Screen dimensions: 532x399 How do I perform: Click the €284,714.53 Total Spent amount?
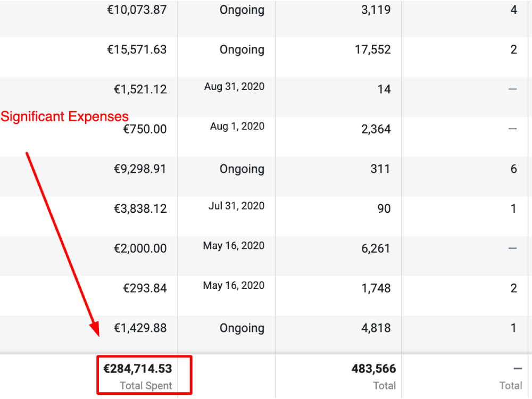click(x=138, y=368)
